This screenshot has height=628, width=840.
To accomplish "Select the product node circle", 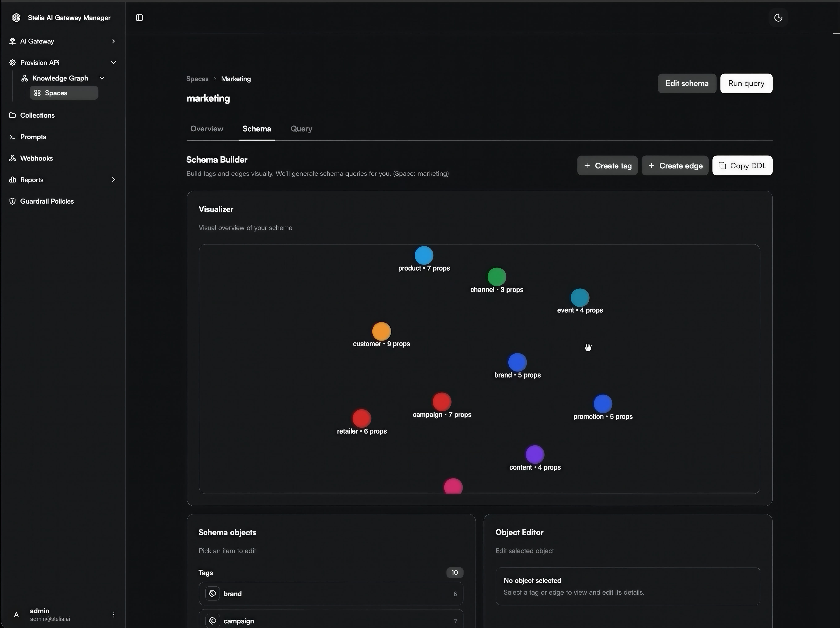I will pos(424,255).
